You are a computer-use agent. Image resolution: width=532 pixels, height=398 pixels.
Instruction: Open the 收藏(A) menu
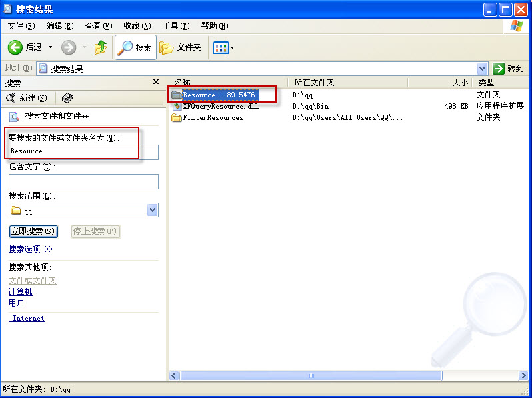[137, 26]
